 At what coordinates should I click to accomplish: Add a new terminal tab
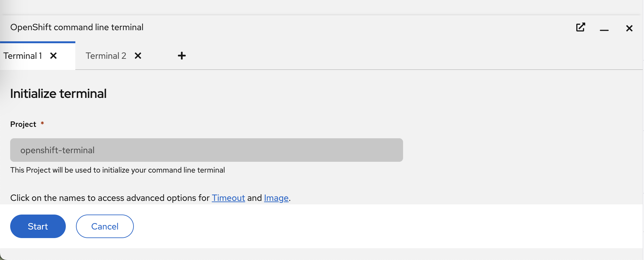coord(182,56)
